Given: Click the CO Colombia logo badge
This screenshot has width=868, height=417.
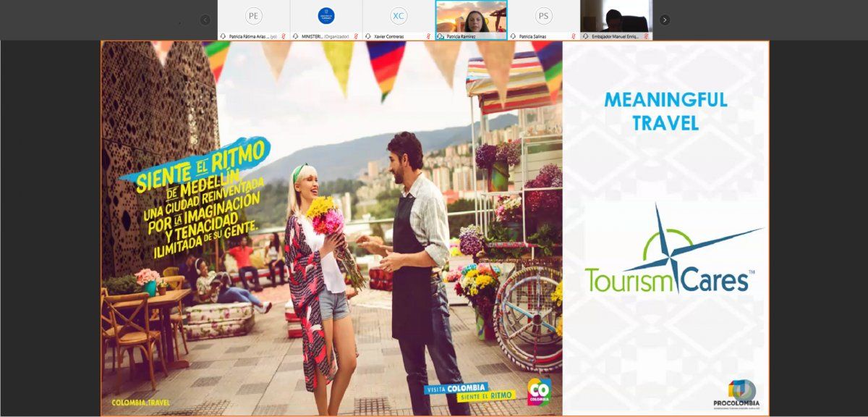Looking at the screenshot, I should click(x=538, y=392).
